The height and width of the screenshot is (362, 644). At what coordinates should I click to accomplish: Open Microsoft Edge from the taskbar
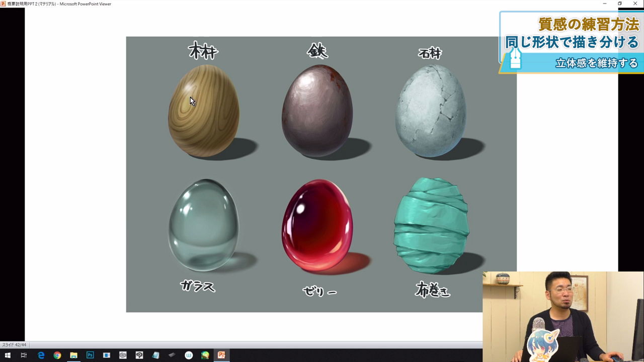click(41, 355)
